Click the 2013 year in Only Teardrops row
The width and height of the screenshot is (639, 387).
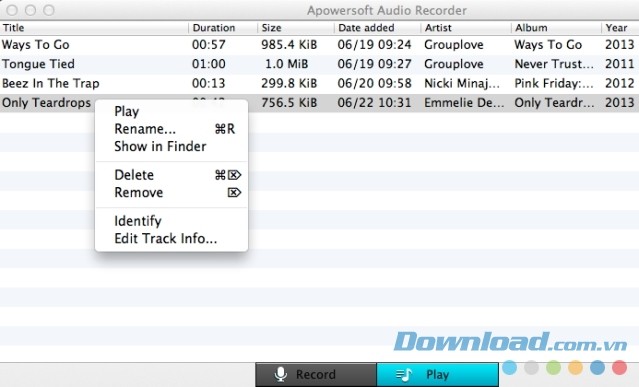click(x=619, y=103)
